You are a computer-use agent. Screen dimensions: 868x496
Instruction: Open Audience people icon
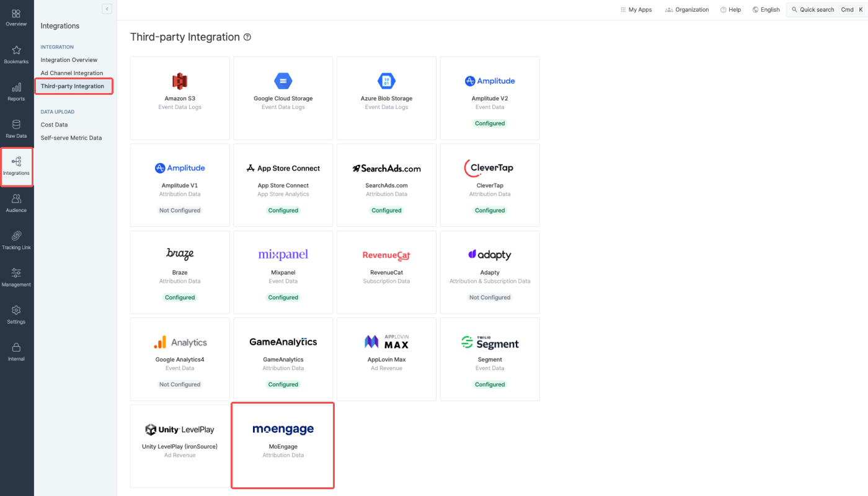(16, 199)
